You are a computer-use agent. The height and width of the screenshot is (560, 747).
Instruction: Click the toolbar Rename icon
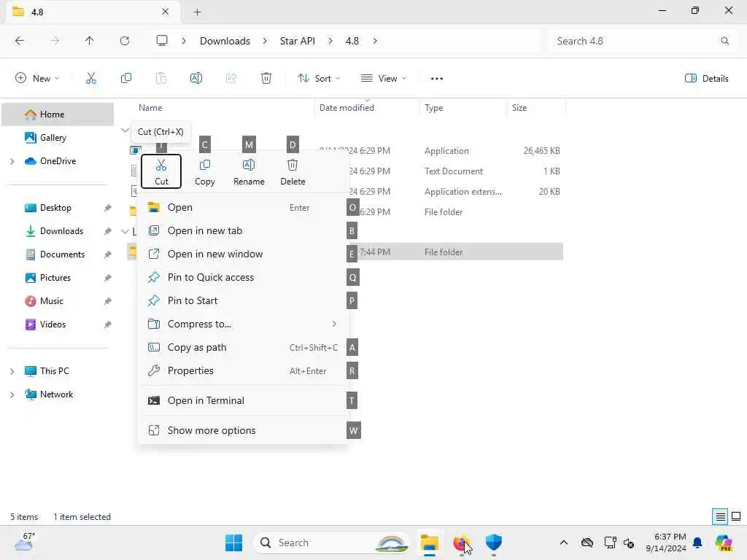click(196, 78)
